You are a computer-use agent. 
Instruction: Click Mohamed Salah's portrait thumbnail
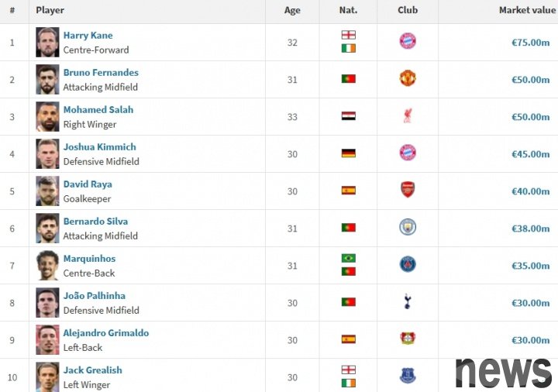click(47, 116)
